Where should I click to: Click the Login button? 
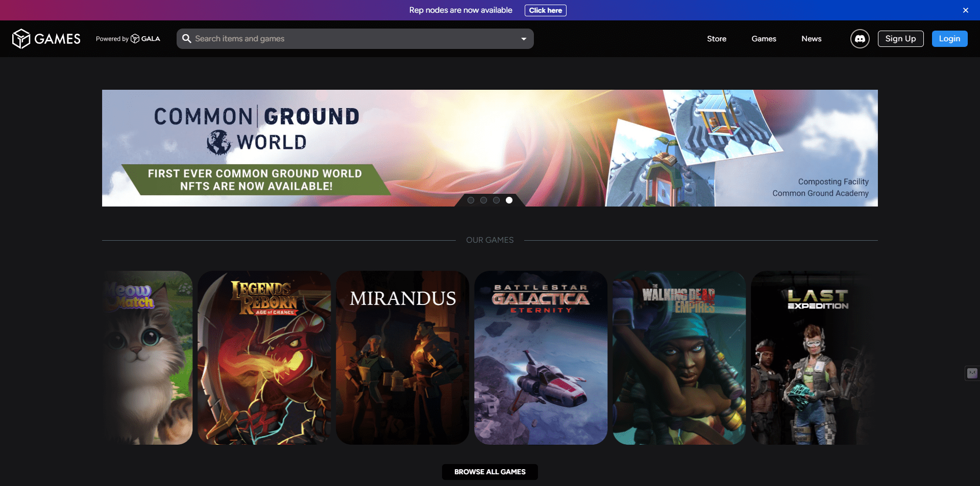(x=949, y=38)
